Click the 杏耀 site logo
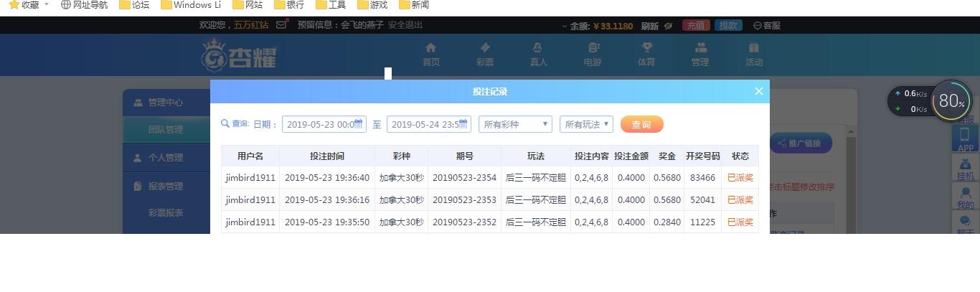The width and height of the screenshot is (980, 292). click(x=239, y=55)
